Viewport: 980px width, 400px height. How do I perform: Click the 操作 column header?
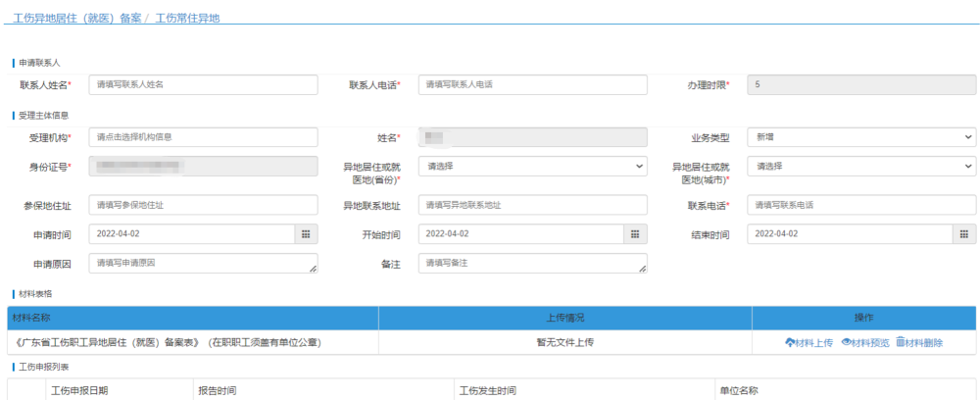coord(863,318)
